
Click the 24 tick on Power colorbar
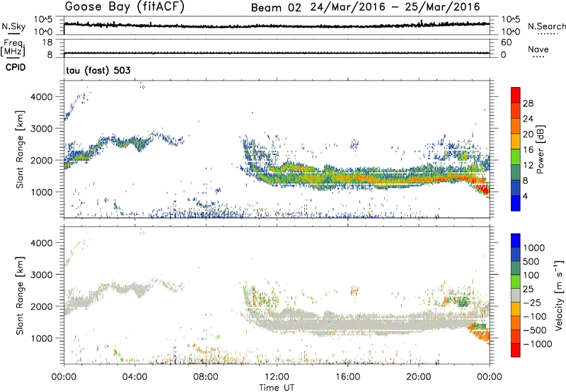528,119
